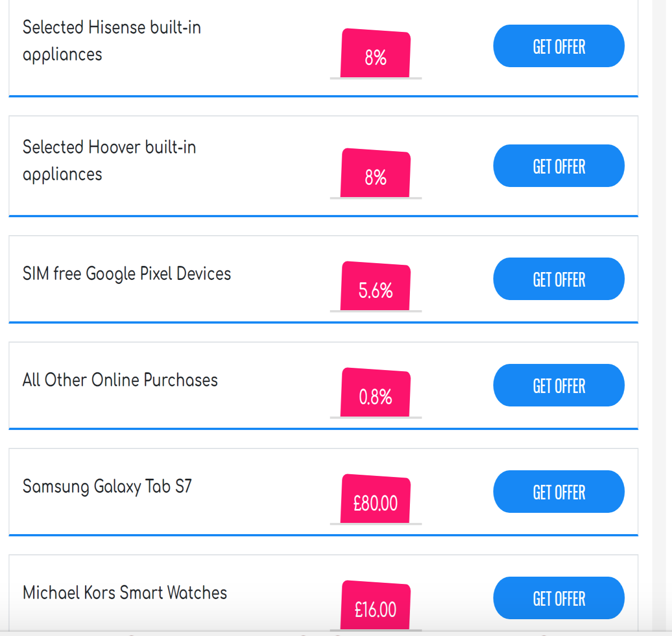Get offer for Selected Hisense built-in appliances
The image size is (672, 636).
coord(559,46)
